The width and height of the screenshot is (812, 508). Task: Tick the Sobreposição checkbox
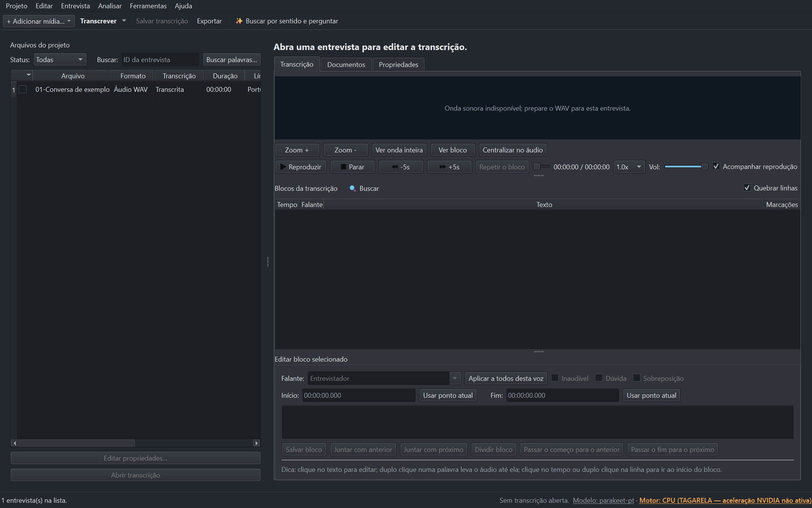[x=636, y=378]
